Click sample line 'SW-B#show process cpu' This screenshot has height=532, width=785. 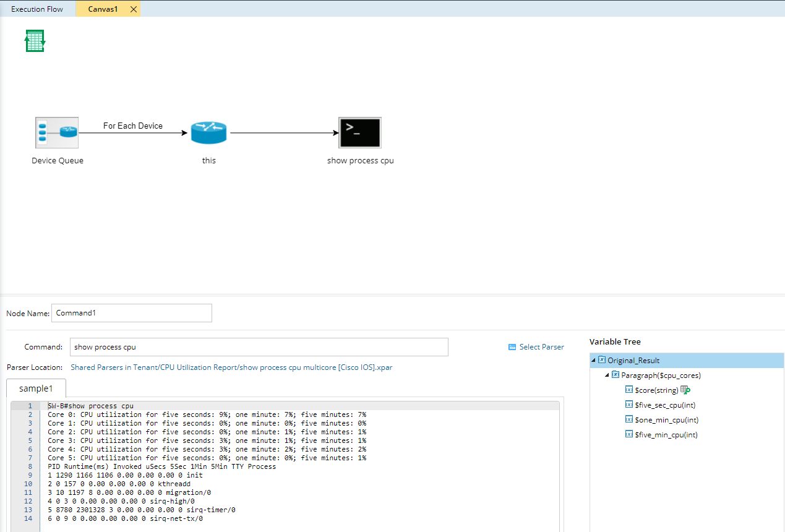[x=90, y=406]
